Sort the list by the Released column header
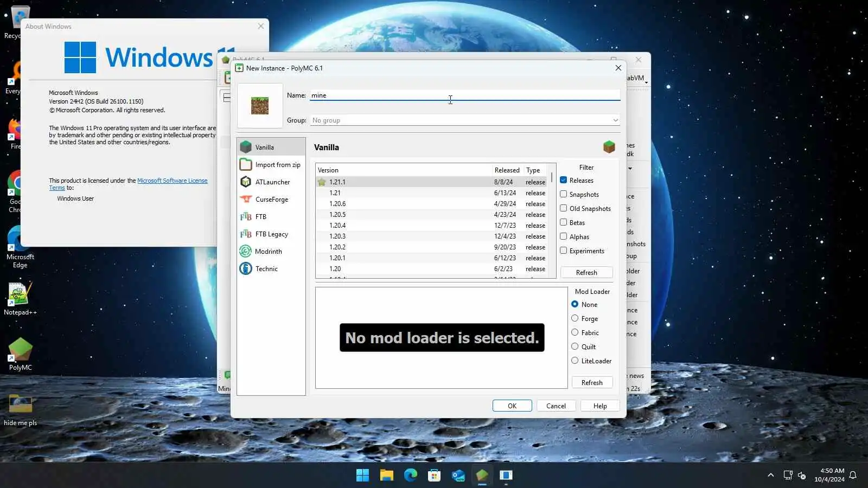Viewport: 868px width, 488px height. pyautogui.click(x=507, y=170)
